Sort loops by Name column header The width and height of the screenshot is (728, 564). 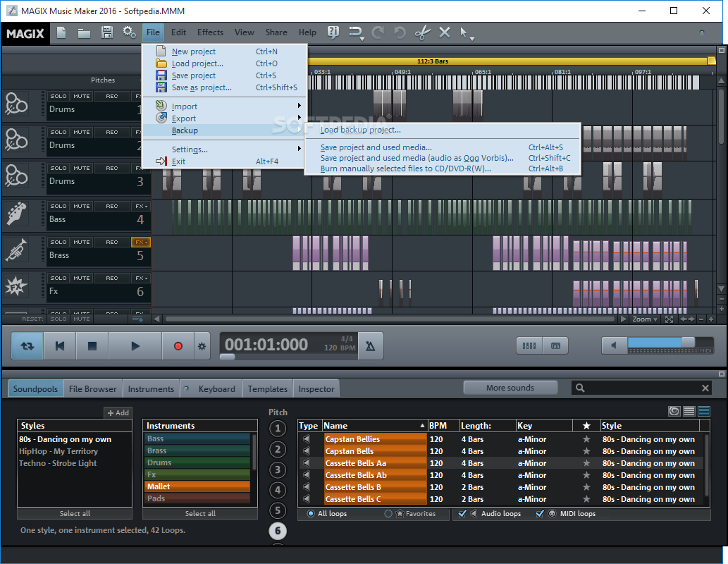pyautogui.click(x=374, y=426)
